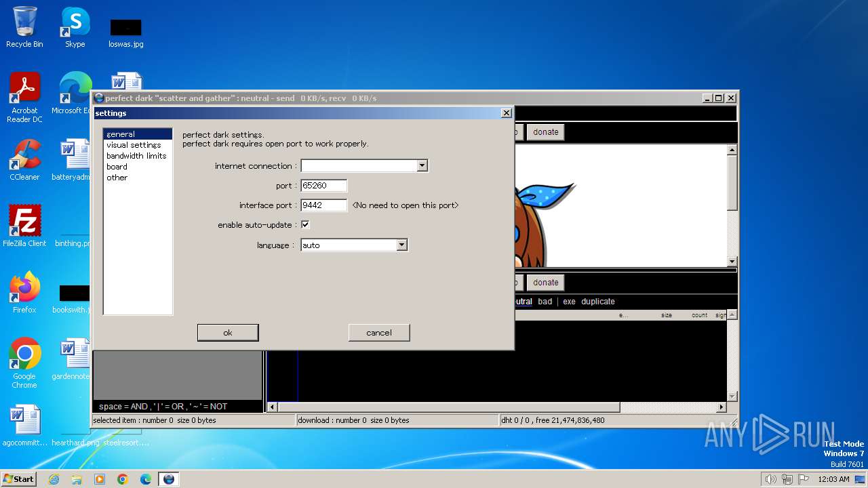Screen dimensions: 868x488
Task: Click the network tray icon
Action: (x=787, y=479)
